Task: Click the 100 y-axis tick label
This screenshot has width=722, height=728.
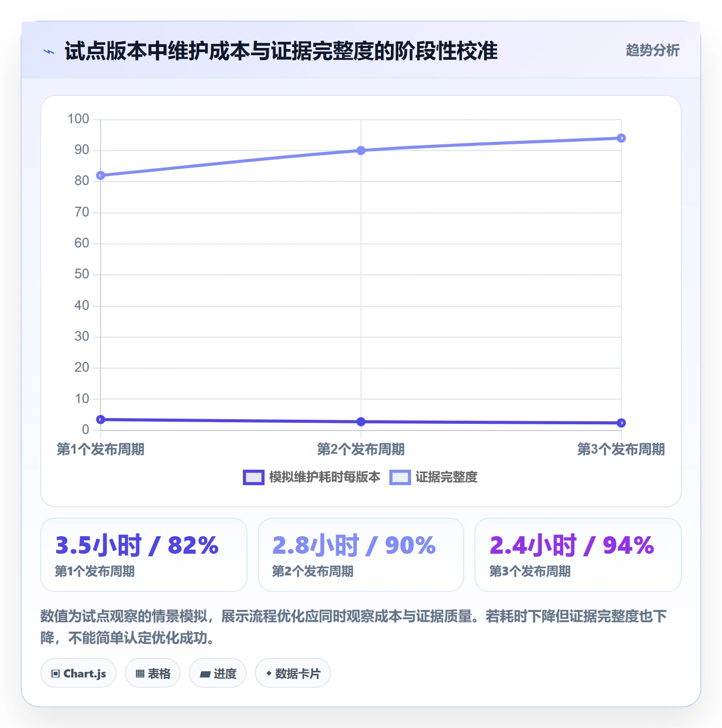Action: pyautogui.click(x=78, y=119)
